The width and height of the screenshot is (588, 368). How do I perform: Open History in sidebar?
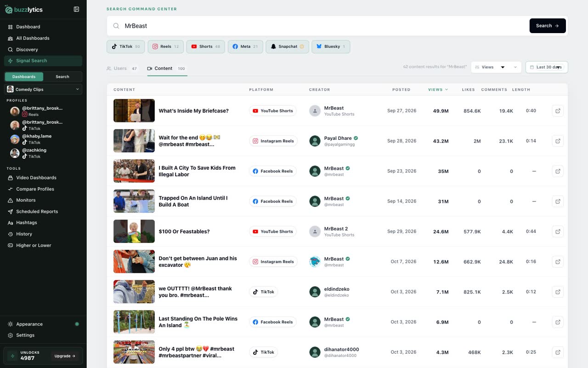click(43, 234)
